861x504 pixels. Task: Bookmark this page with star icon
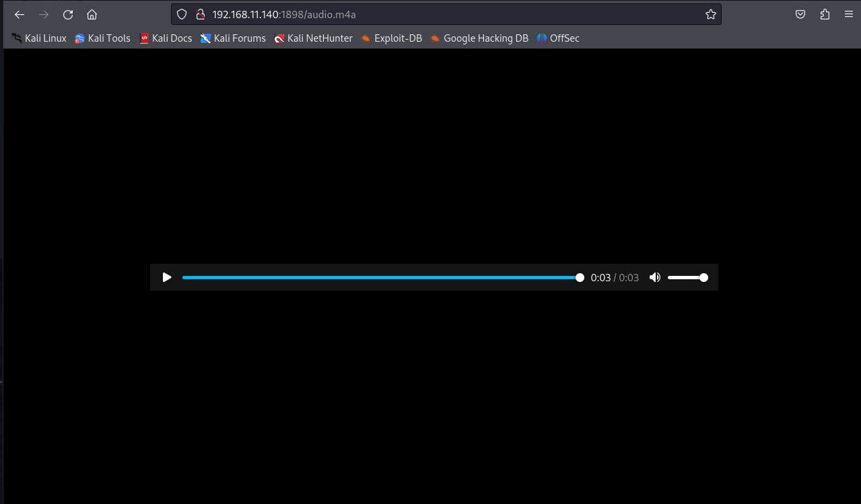[710, 15]
